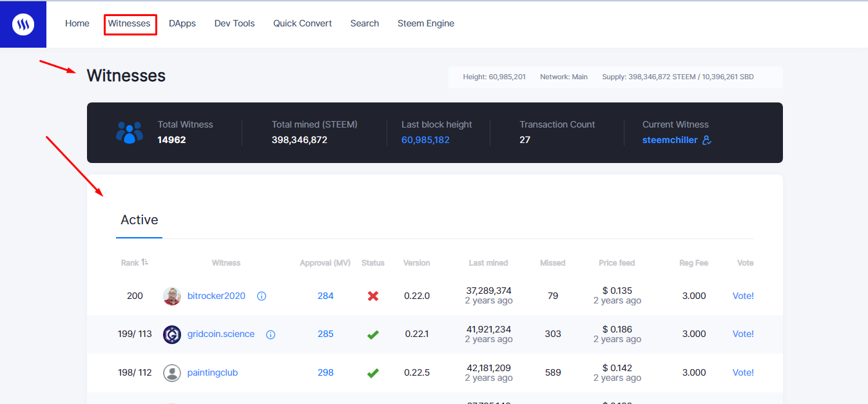The width and height of the screenshot is (868, 404).
Task: Click Total mined value 398,346,872
Action: pyautogui.click(x=300, y=140)
